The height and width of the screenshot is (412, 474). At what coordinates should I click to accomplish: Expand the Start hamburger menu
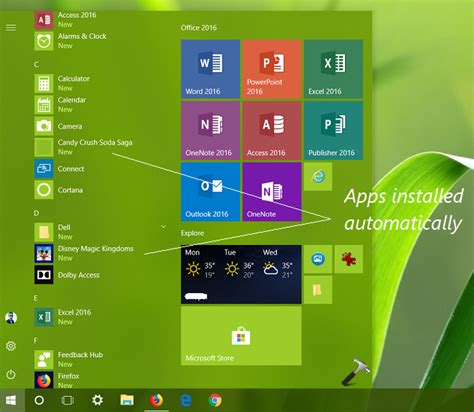pyautogui.click(x=11, y=27)
